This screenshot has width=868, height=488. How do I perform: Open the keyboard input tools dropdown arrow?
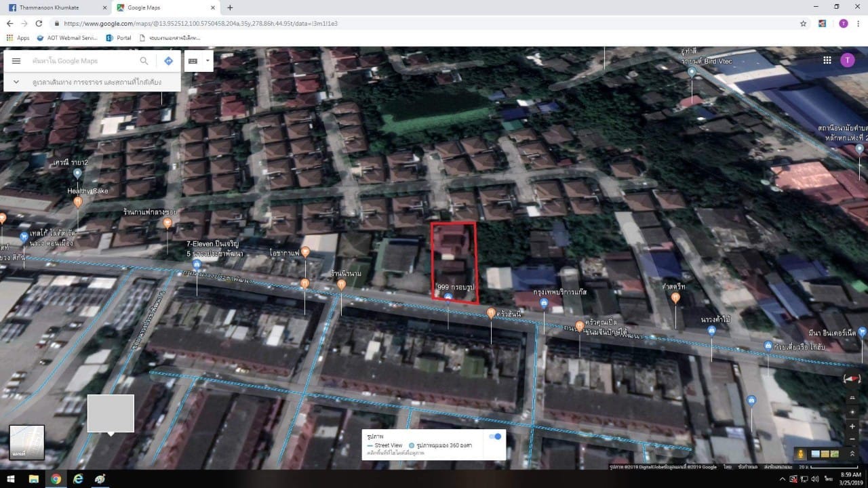tap(208, 60)
